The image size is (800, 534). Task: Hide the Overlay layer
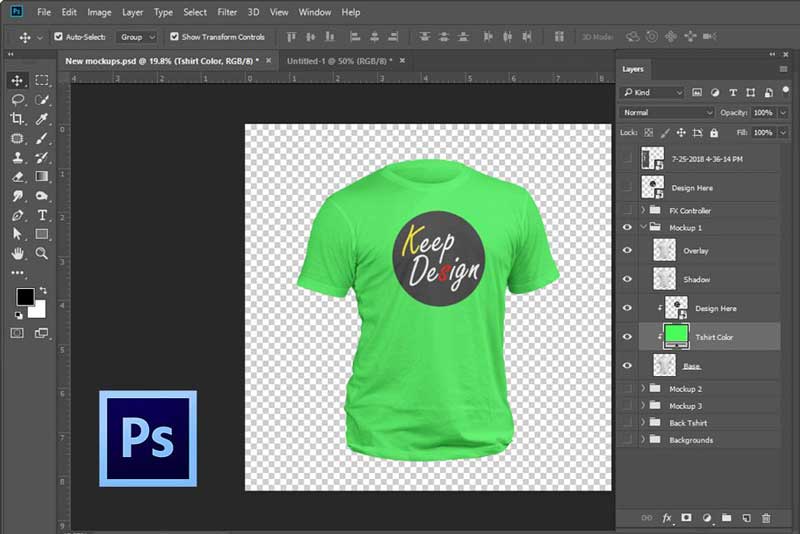tap(627, 251)
